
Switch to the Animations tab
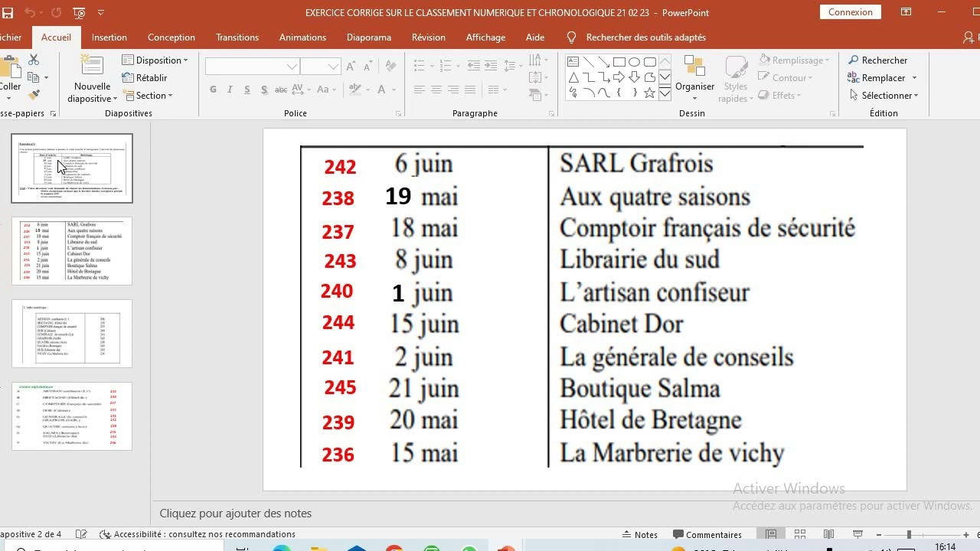pos(302,37)
